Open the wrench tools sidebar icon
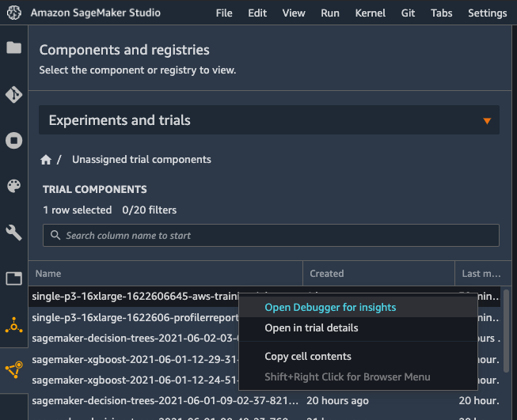517x420 pixels. 13,233
